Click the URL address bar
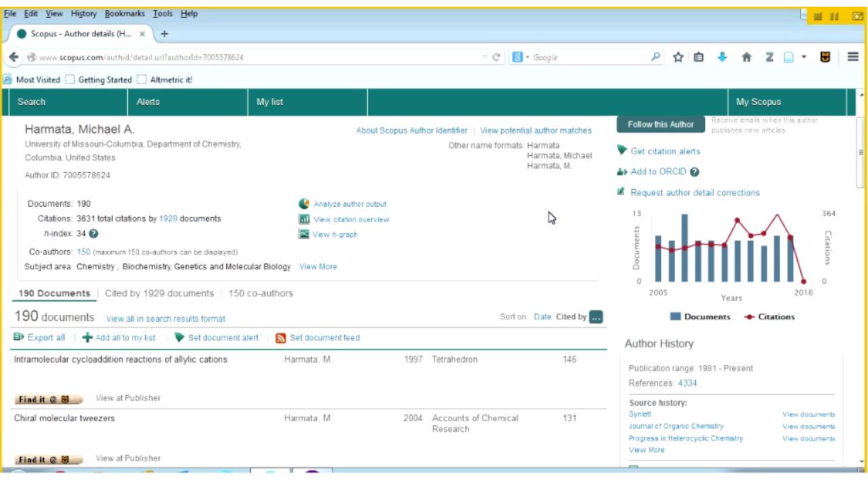This screenshot has height=488, width=868. pyautogui.click(x=258, y=58)
